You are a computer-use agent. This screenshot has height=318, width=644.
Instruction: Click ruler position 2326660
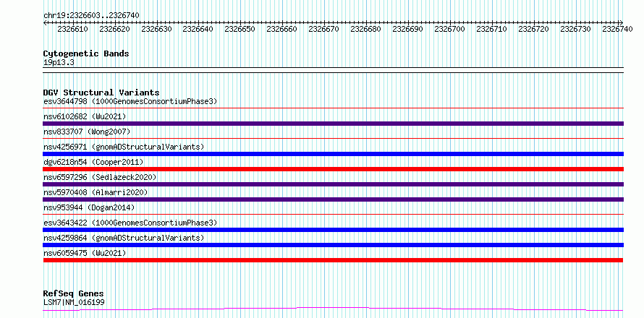281,29
